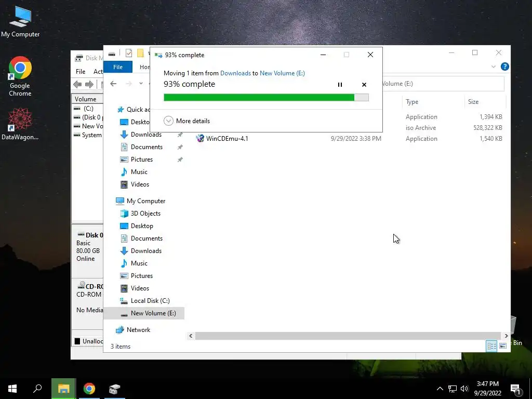Viewport: 532px width, 399px height.
Task: Open Pictures under My Computer
Action: [x=141, y=276]
